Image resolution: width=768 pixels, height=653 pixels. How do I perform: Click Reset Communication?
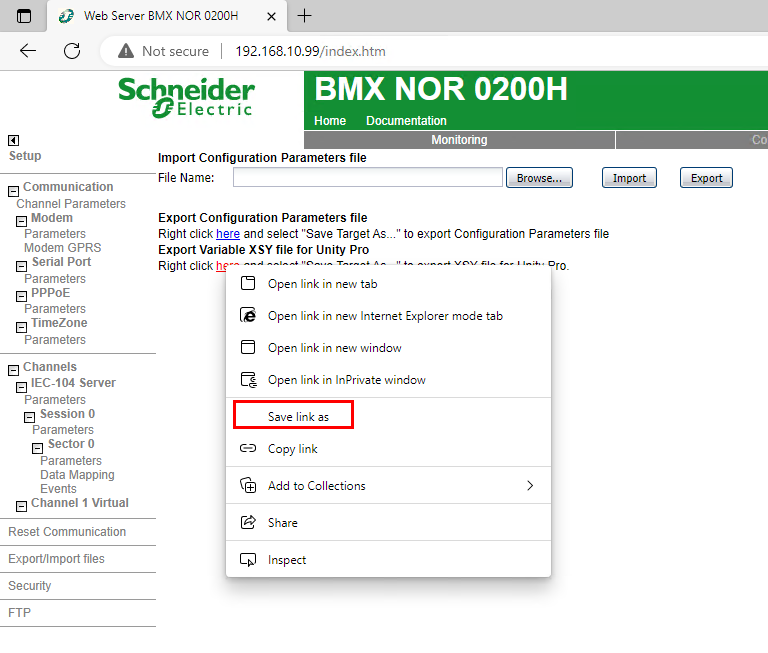point(67,532)
